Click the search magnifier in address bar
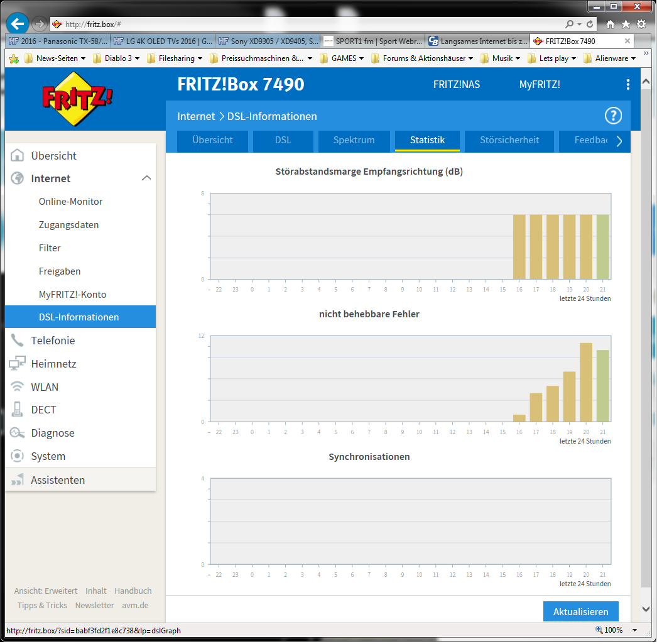Image resolution: width=657 pixels, height=644 pixels. (x=569, y=25)
